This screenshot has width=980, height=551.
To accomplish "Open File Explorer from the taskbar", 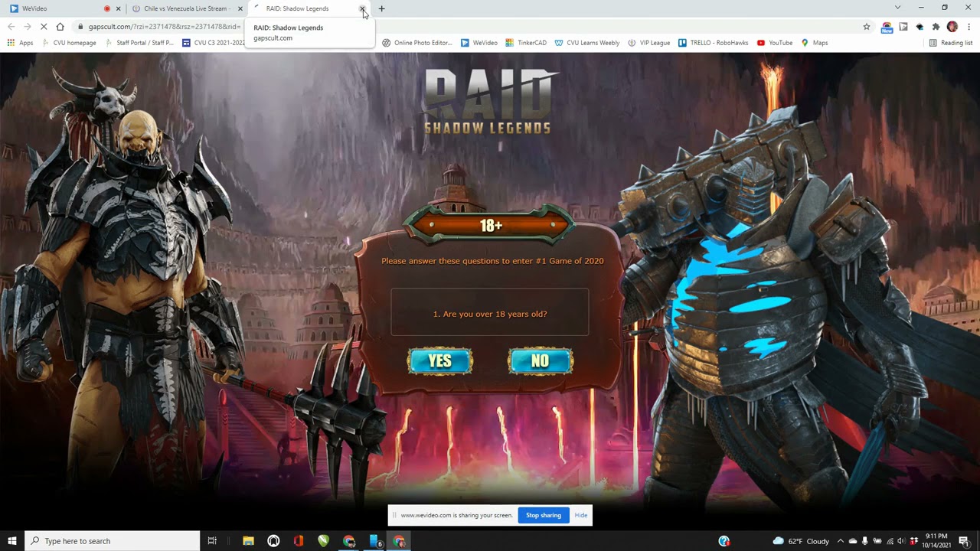I will (248, 541).
